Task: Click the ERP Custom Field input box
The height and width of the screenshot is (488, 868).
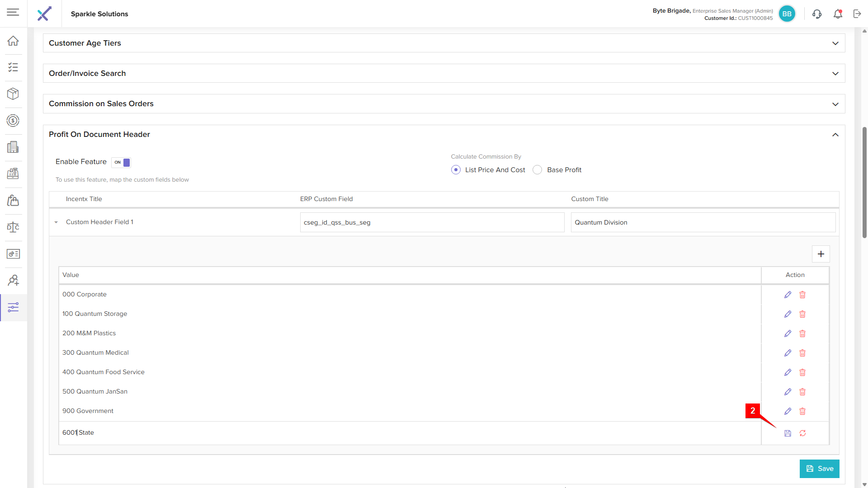Action: point(432,222)
